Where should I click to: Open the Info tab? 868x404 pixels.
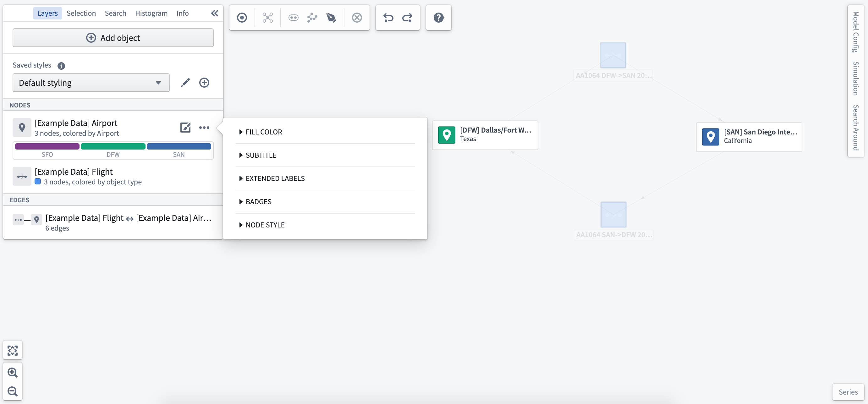tap(183, 13)
